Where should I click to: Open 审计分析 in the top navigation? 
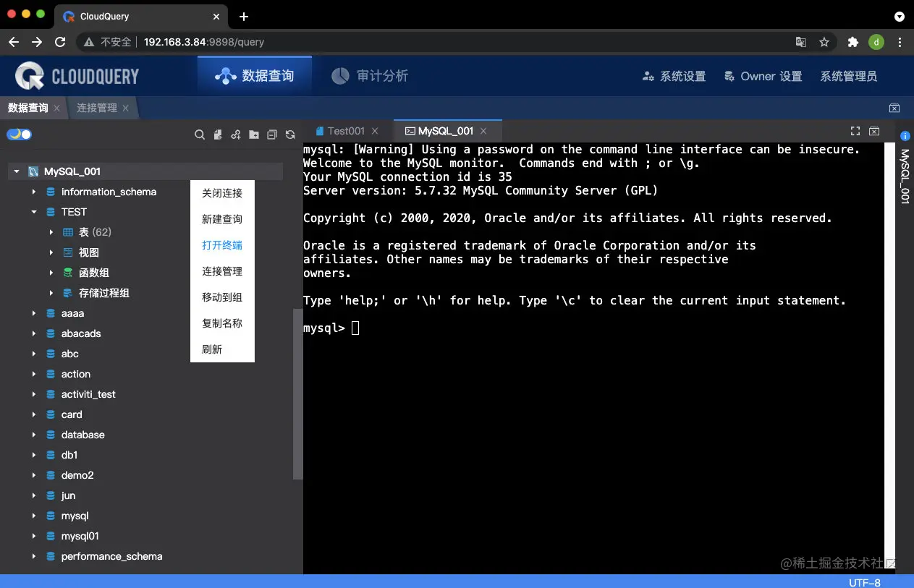coord(370,76)
